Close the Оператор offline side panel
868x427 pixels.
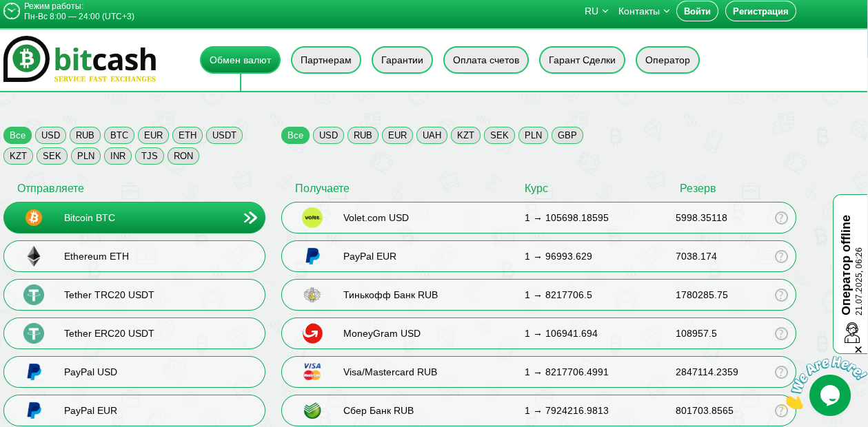(x=858, y=349)
